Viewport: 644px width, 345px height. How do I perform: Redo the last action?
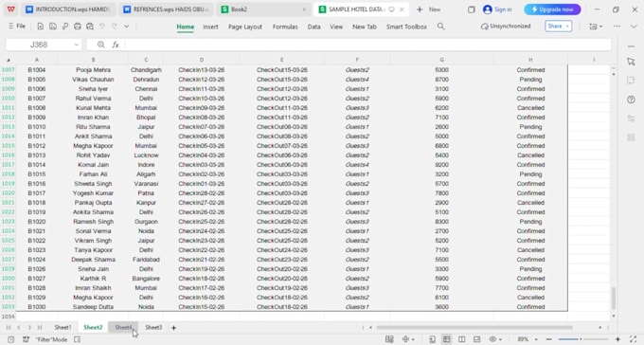pyautogui.click(x=115, y=27)
